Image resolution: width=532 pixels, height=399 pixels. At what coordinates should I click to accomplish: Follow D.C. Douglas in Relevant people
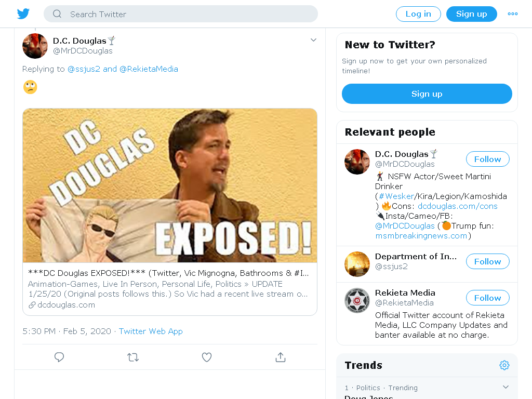click(x=487, y=159)
